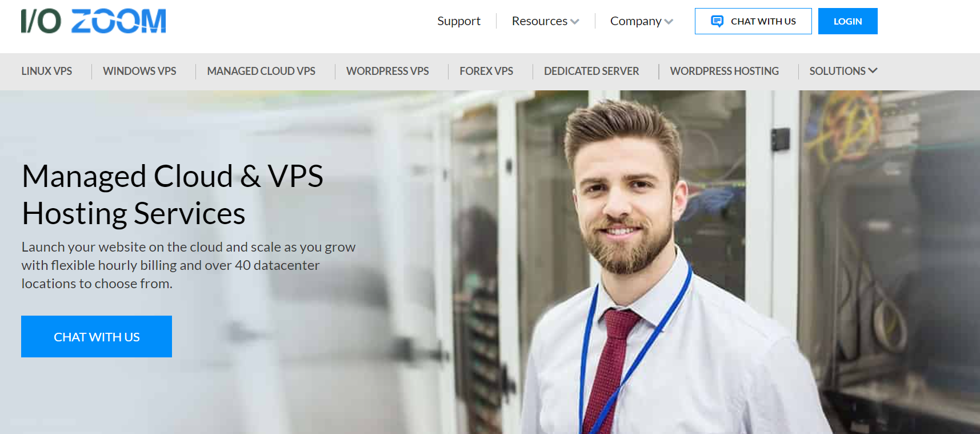The height and width of the screenshot is (434, 980).
Task: Click the chat bubble icon in header
Action: point(717,21)
